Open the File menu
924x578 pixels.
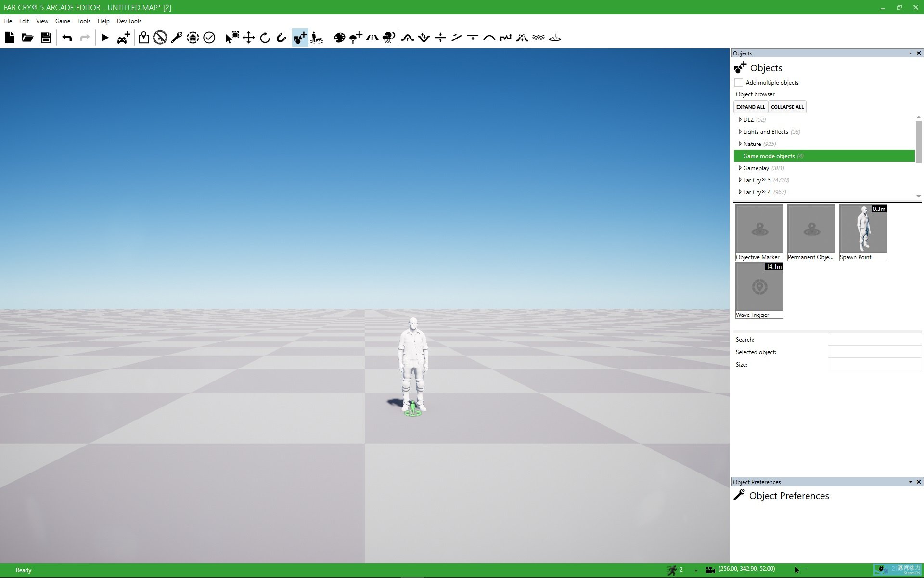pos(8,21)
